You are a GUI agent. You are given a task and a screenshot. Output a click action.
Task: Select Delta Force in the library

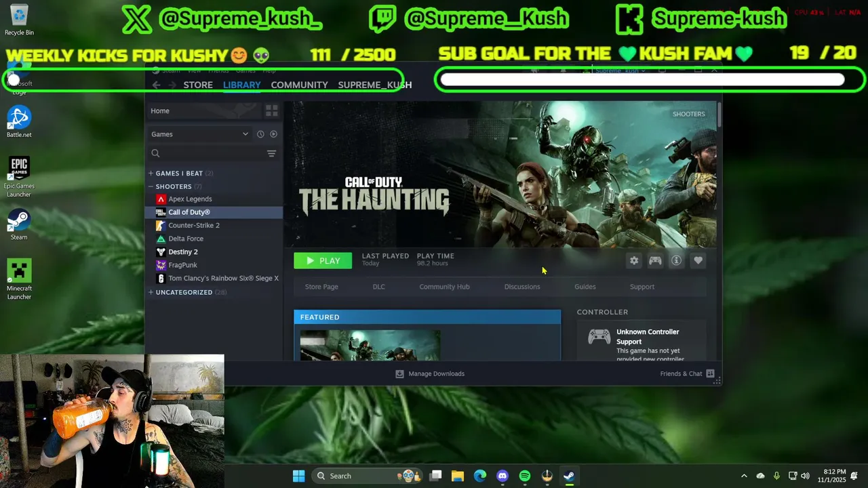pyautogui.click(x=186, y=239)
